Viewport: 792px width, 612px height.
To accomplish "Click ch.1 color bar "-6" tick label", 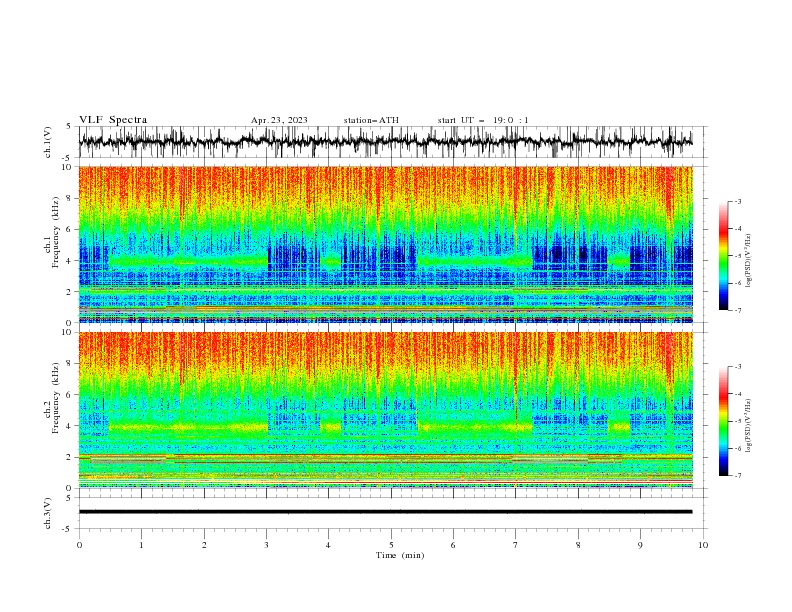I will tap(738, 283).
